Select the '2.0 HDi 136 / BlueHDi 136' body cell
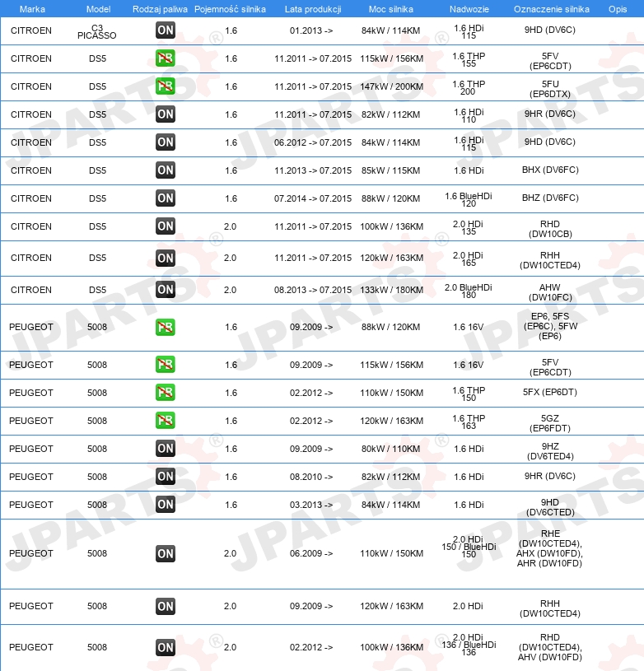 click(x=469, y=645)
